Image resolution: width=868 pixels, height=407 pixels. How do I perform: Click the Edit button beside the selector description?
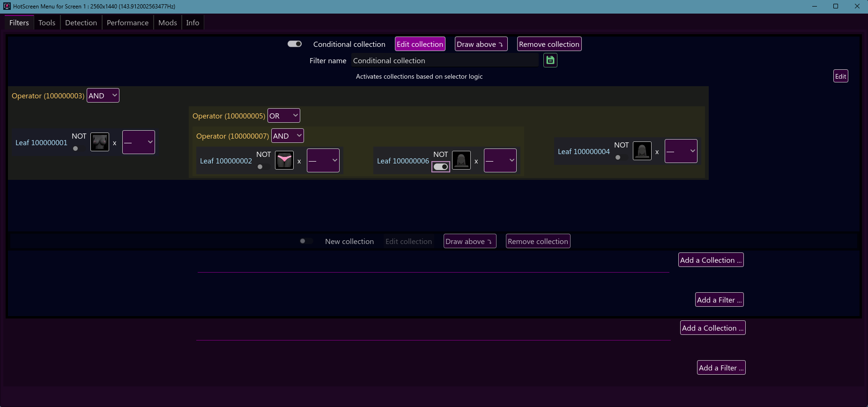tap(841, 76)
